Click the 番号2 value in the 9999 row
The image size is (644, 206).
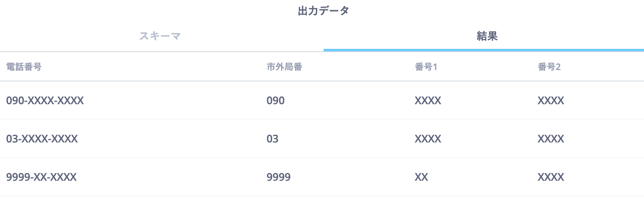(x=551, y=177)
